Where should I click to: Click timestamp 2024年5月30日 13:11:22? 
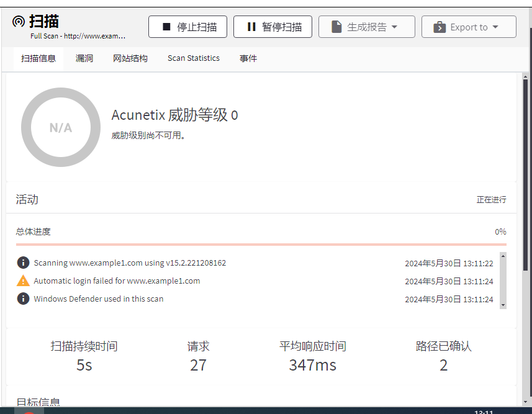pos(449,263)
